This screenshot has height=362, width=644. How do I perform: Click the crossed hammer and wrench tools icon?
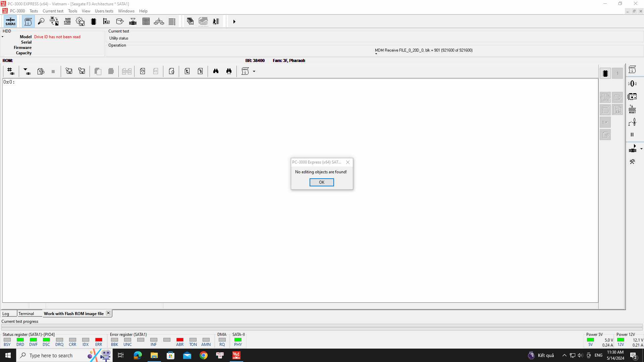tap(632, 162)
